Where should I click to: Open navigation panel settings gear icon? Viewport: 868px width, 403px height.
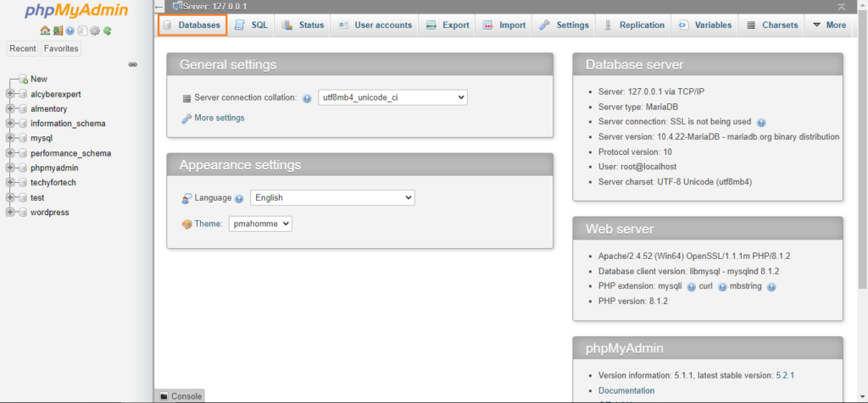[95, 31]
